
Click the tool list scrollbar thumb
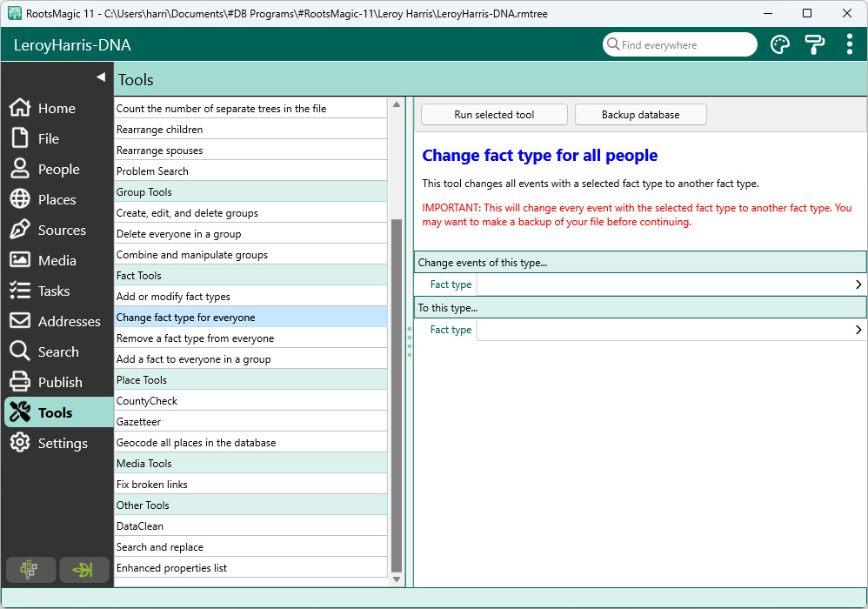(x=397, y=396)
